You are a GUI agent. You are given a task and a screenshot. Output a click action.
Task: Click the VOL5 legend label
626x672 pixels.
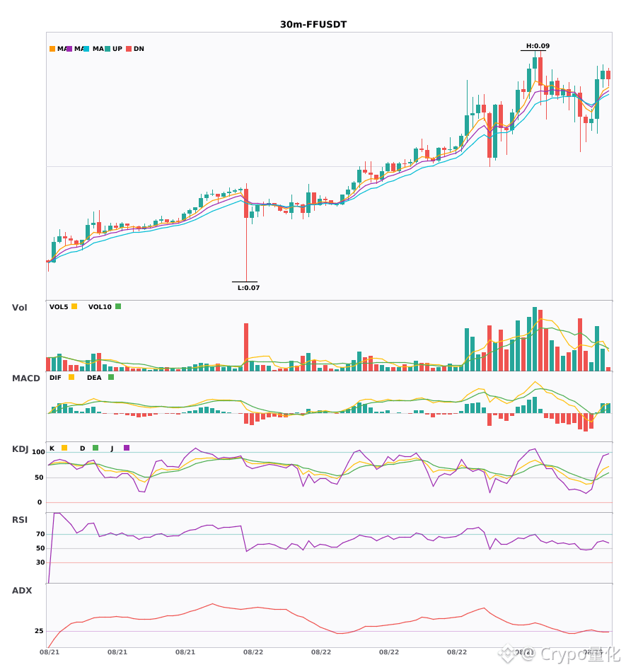(59, 307)
